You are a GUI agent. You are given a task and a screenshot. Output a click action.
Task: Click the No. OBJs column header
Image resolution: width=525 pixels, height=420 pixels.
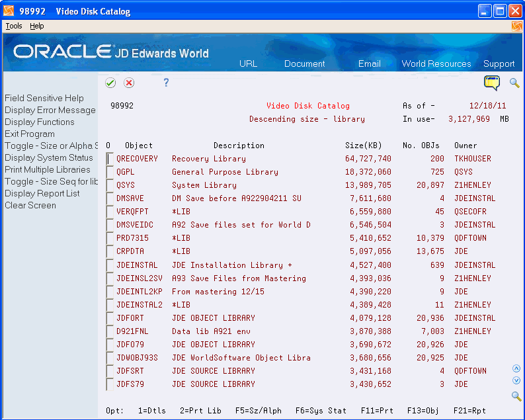click(421, 146)
